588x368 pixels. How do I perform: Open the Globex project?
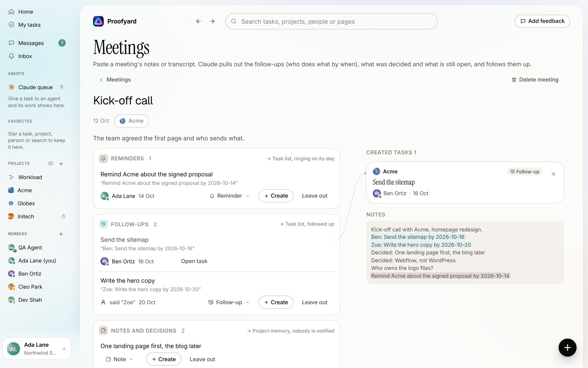point(37,203)
